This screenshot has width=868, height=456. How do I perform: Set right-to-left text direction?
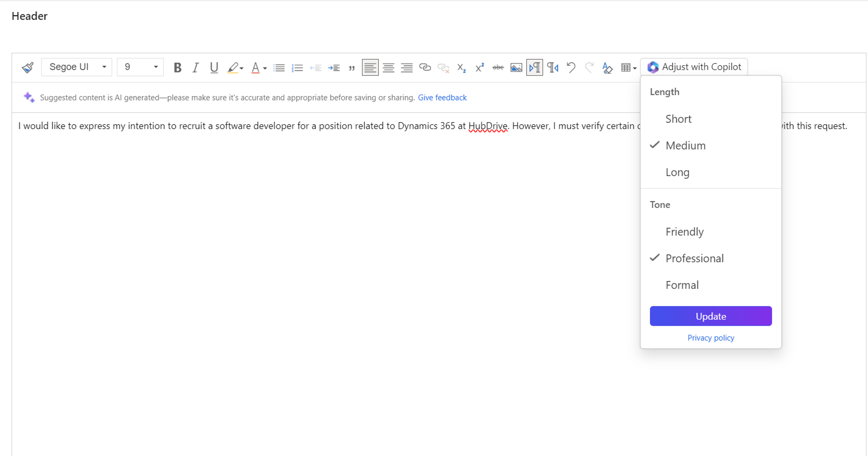[x=553, y=67]
